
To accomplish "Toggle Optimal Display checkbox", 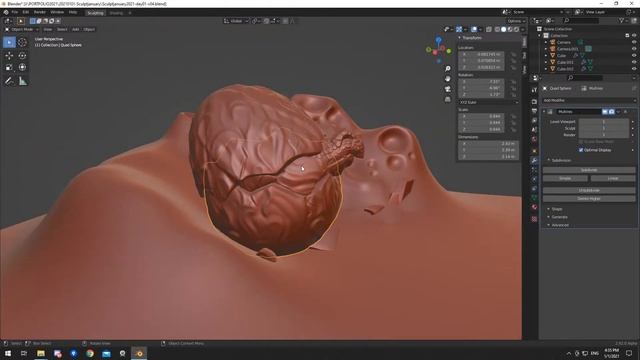I will pyautogui.click(x=581, y=150).
